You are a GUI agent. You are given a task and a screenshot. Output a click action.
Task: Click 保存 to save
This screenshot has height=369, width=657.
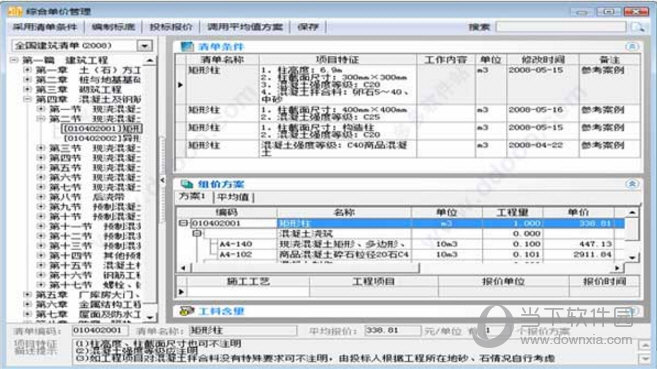point(308,27)
